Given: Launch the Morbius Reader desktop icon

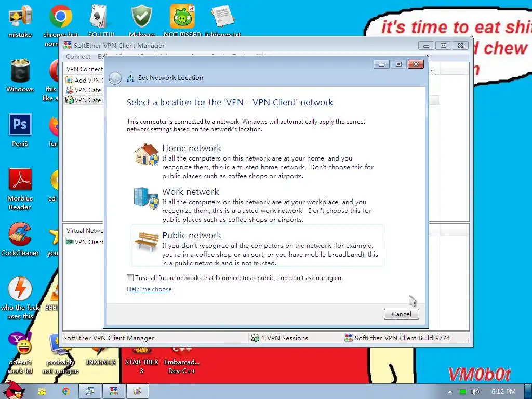Looking at the screenshot, I should 20,179.
